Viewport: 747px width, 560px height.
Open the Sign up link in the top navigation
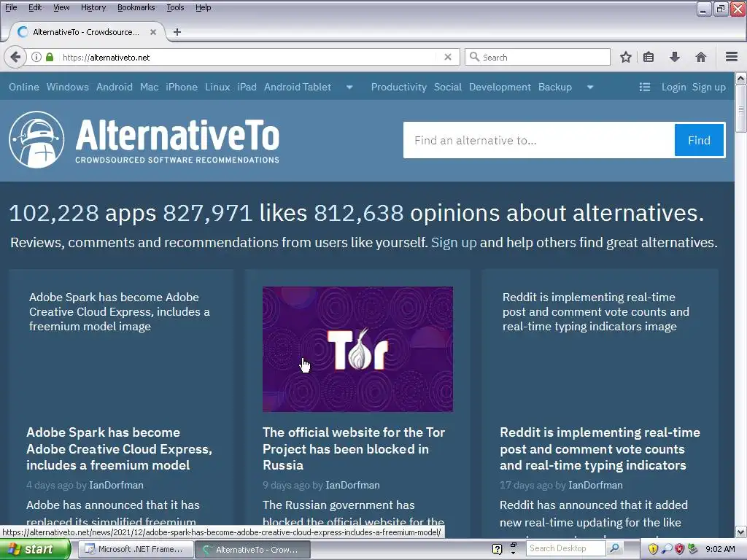coord(708,87)
